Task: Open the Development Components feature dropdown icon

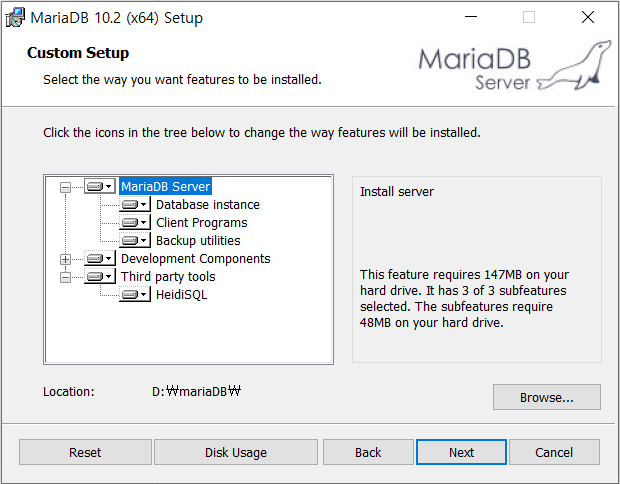Action: click(x=100, y=259)
